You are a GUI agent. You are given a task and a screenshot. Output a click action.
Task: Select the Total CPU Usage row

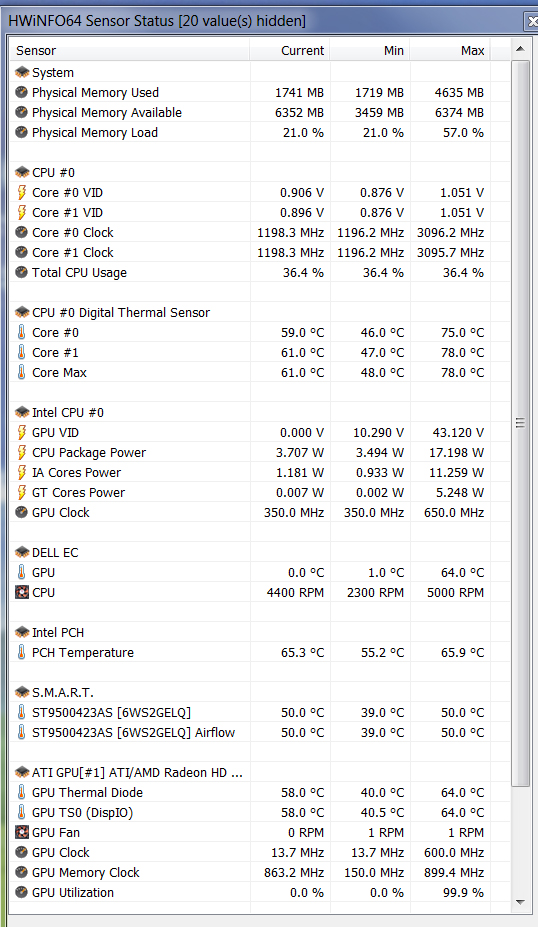tap(249, 273)
